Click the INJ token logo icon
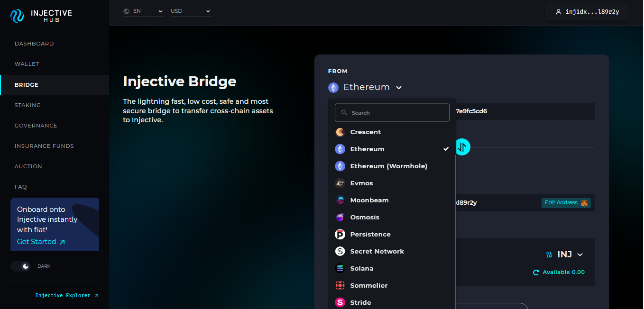644x309 pixels. (x=549, y=254)
